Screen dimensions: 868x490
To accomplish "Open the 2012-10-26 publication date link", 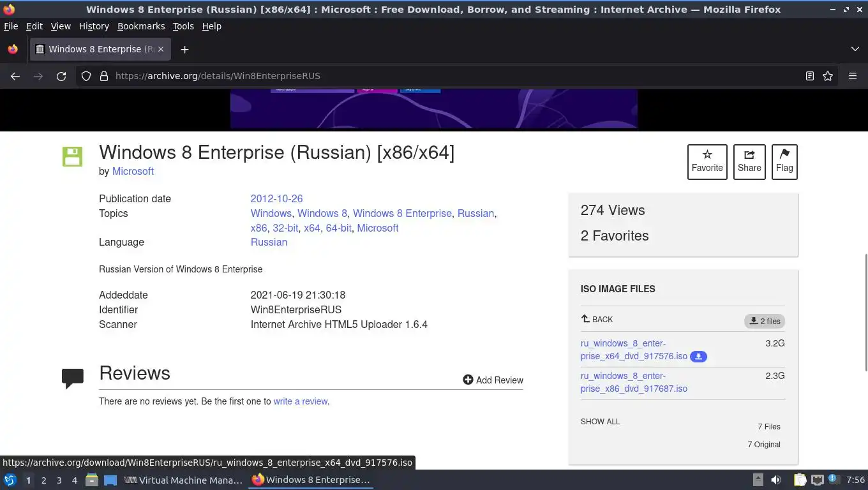I will click(x=276, y=198).
